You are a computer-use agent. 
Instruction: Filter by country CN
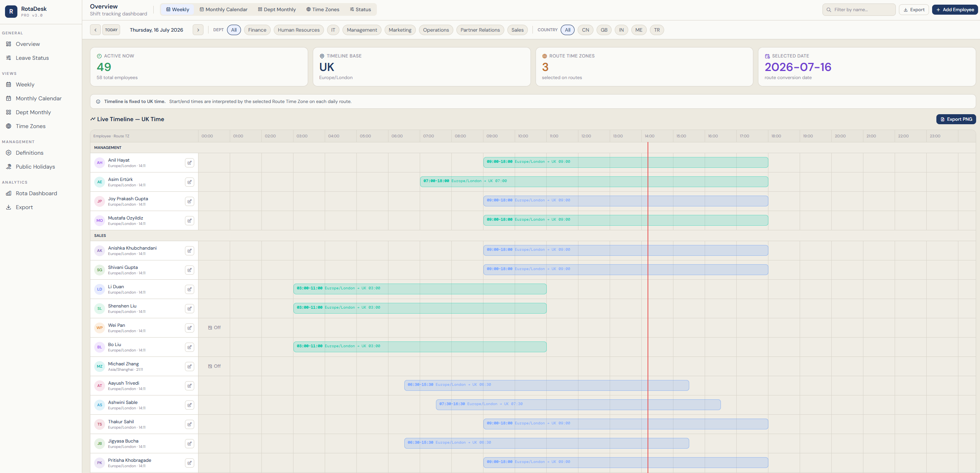[x=586, y=30]
